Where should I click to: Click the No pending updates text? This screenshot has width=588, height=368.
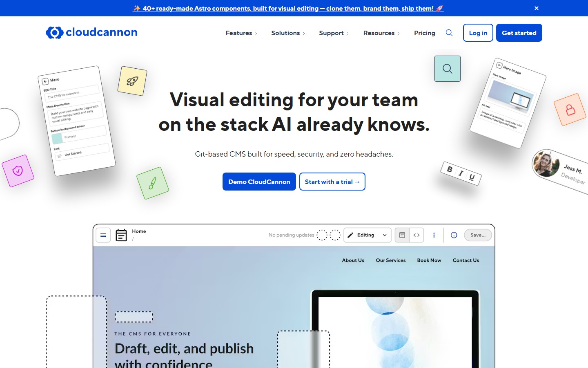[x=291, y=235]
